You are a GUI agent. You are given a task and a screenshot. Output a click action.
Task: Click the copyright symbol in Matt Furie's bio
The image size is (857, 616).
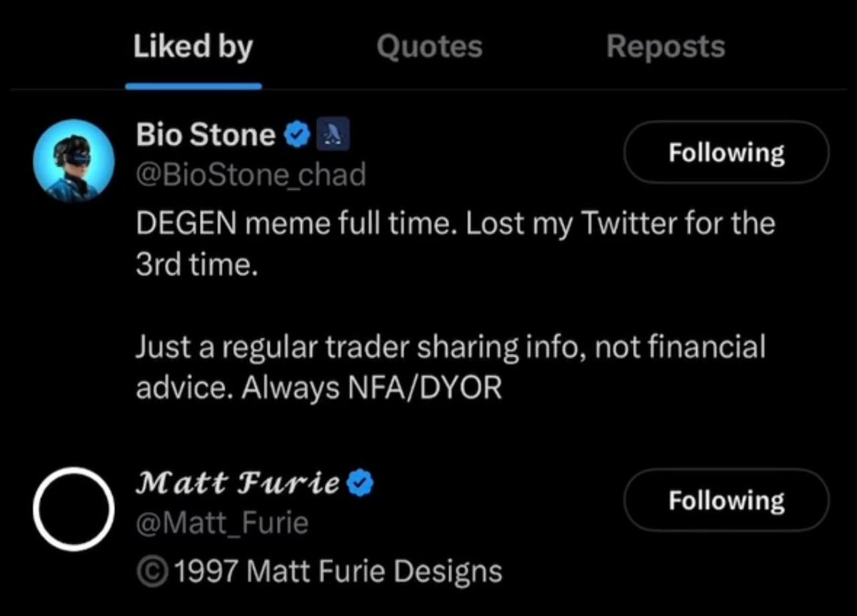pyautogui.click(x=152, y=572)
